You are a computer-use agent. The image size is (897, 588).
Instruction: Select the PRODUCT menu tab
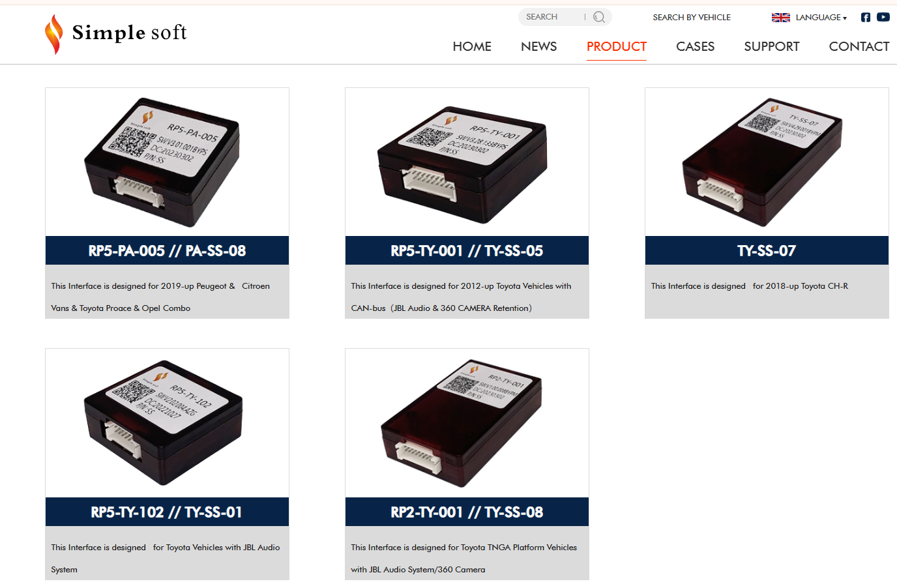click(617, 46)
